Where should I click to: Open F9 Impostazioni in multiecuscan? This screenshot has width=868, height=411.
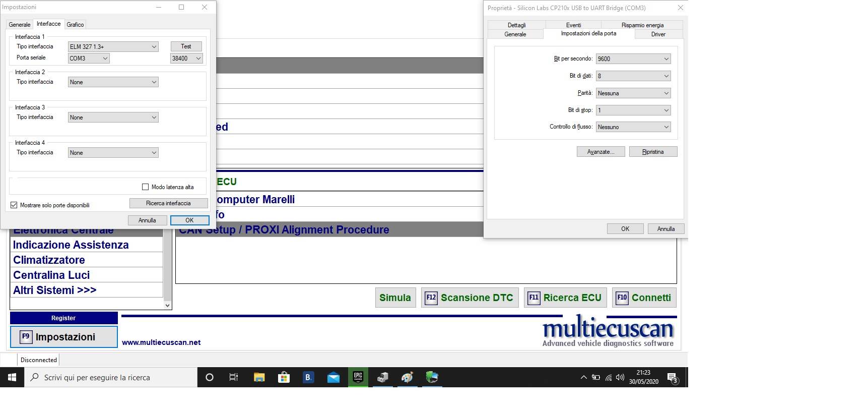tap(64, 337)
